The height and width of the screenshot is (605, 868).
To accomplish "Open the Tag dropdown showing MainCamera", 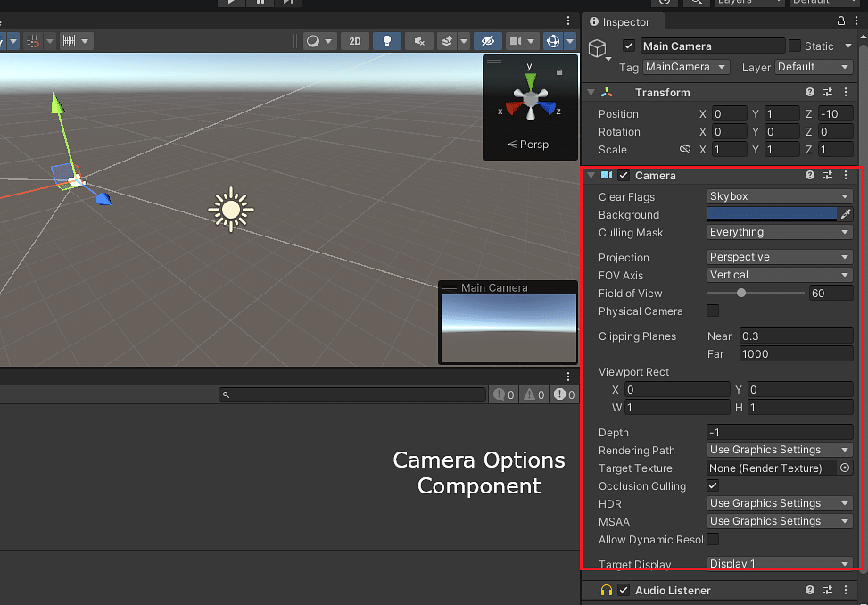I will (686, 67).
